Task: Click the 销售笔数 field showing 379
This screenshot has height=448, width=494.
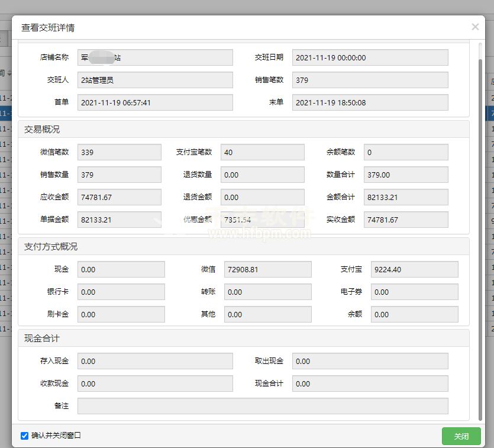Action: point(370,80)
